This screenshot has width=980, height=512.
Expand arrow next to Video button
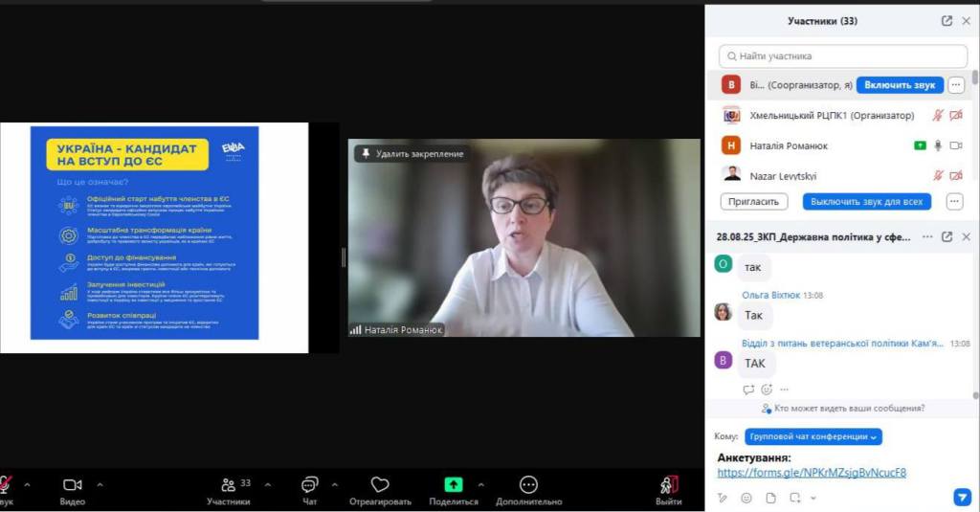(100, 484)
